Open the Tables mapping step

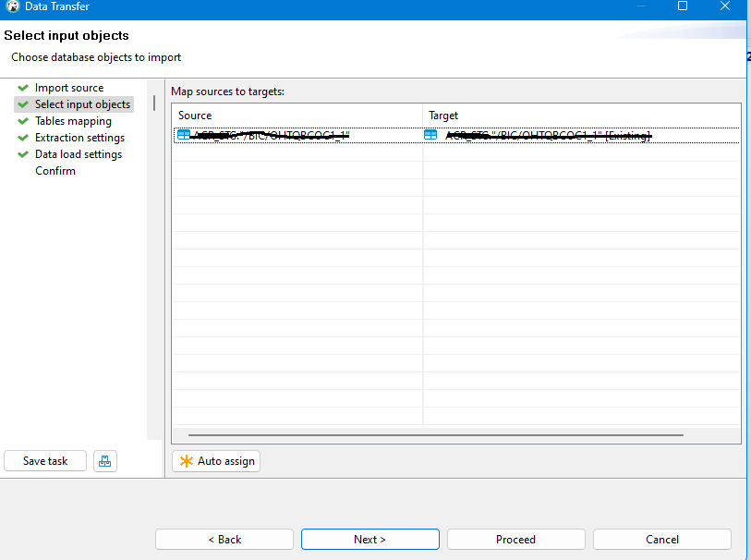pyautogui.click(x=73, y=121)
